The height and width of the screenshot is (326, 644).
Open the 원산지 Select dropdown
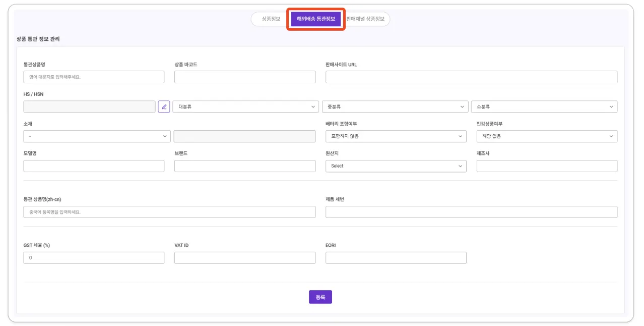pyautogui.click(x=396, y=166)
